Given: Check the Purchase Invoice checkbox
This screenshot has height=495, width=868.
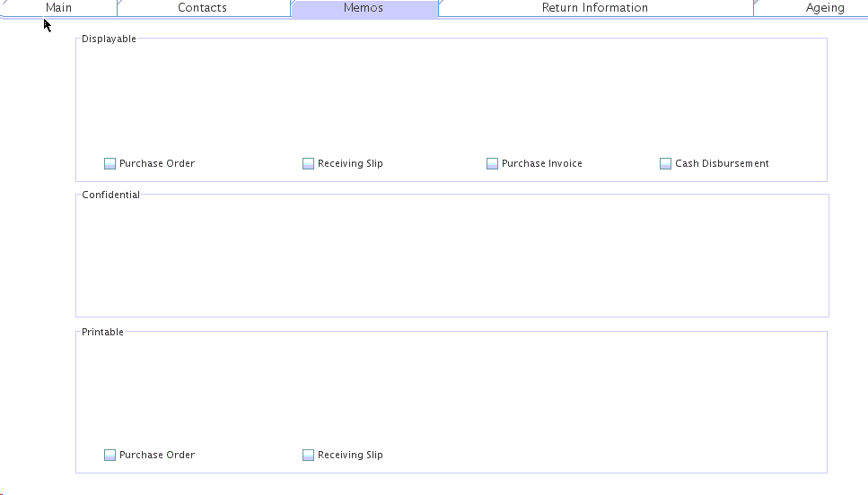Looking at the screenshot, I should click(493, 164).
